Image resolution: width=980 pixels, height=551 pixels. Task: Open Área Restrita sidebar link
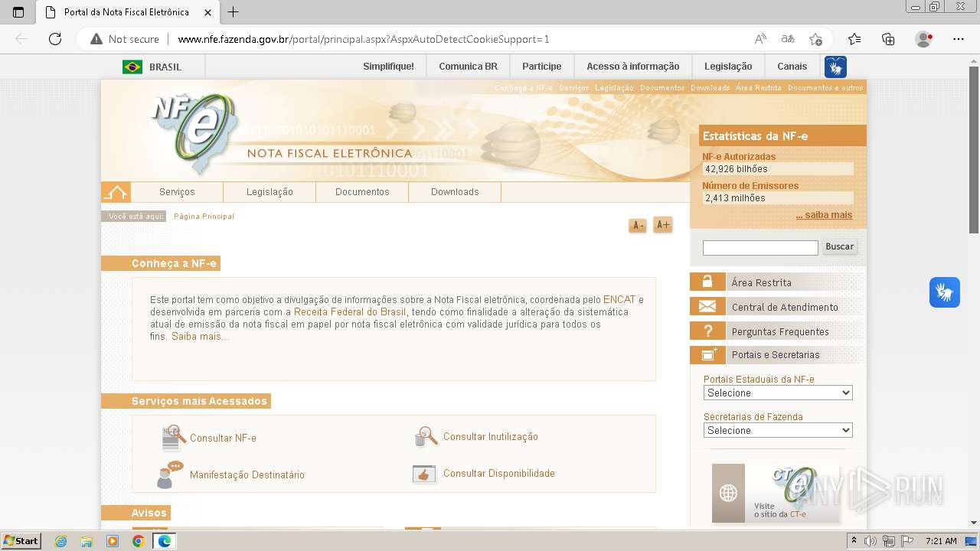click(x=762, y=282)
